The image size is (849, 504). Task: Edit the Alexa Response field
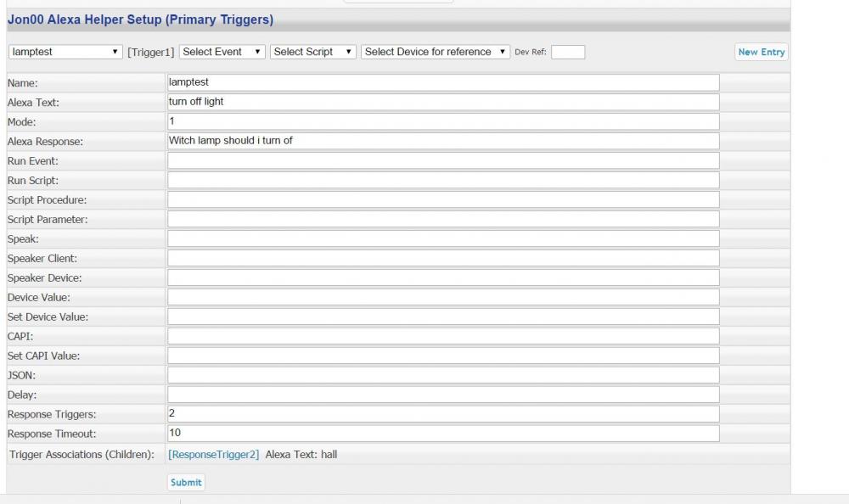coord(443,141)
